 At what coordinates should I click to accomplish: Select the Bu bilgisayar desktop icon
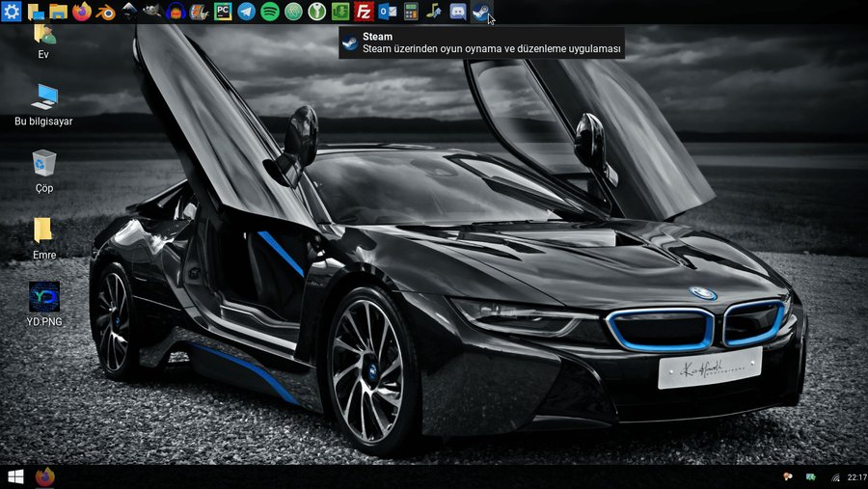43,96
